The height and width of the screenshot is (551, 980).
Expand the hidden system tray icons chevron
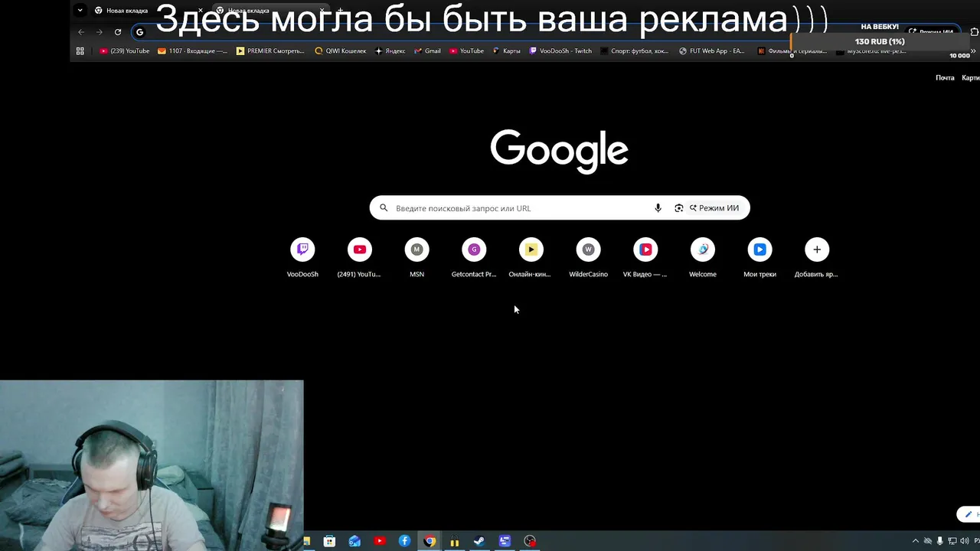pyautogui.click(x=915, y=541)
